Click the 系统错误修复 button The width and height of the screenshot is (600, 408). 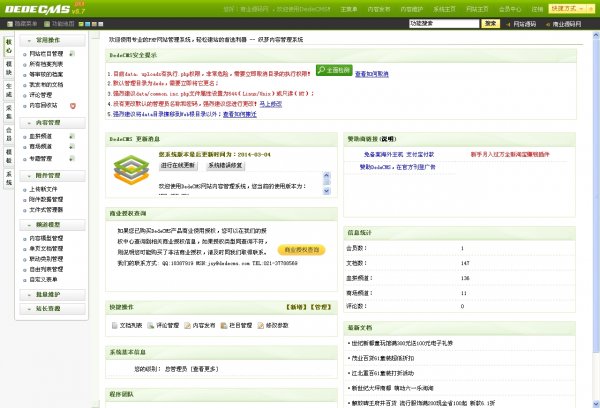[x=225, y=166]
